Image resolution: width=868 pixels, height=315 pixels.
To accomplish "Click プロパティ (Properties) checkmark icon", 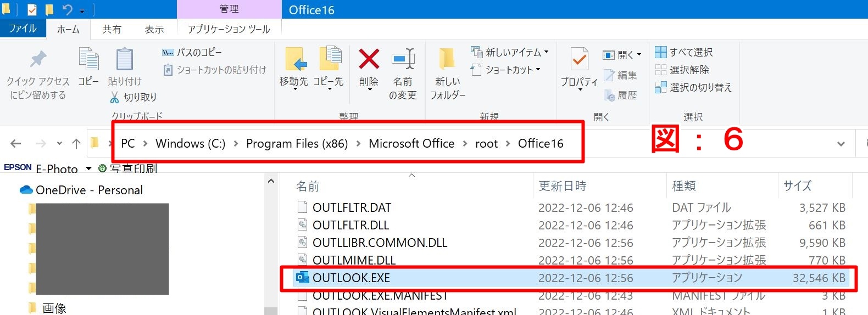I will [x=579, y=59].
